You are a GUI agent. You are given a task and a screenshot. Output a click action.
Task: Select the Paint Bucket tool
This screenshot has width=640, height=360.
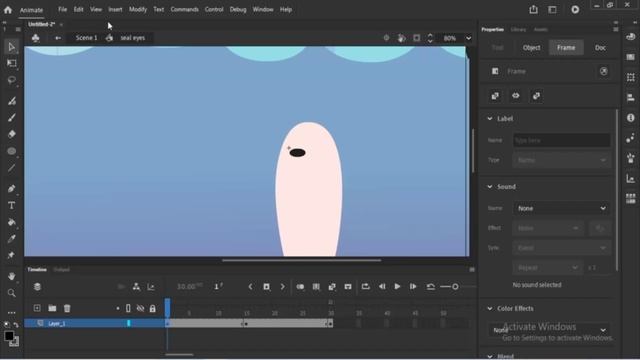(11, 222)
